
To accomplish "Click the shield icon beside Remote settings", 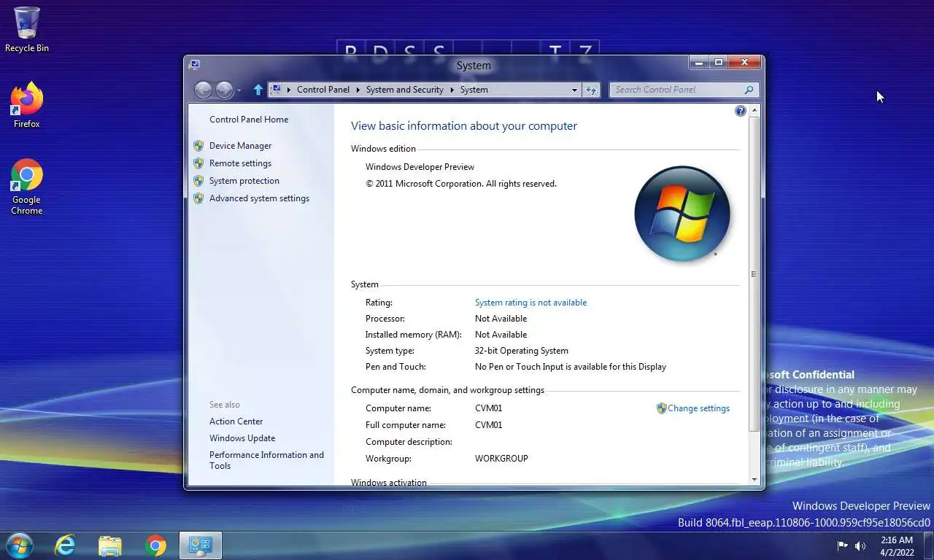I will pos(198,163).
